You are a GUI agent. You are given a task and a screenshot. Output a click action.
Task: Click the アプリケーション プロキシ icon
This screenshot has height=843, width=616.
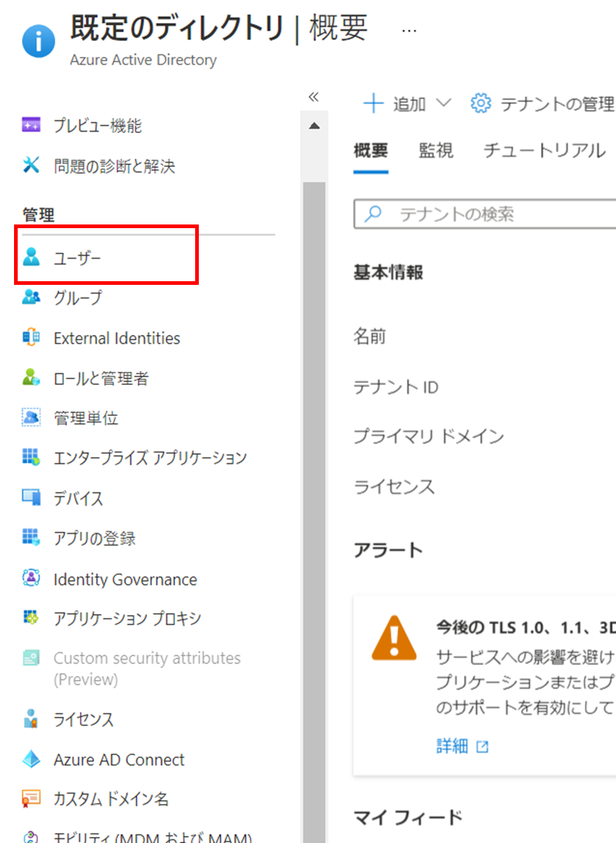(x=31, y=617)
